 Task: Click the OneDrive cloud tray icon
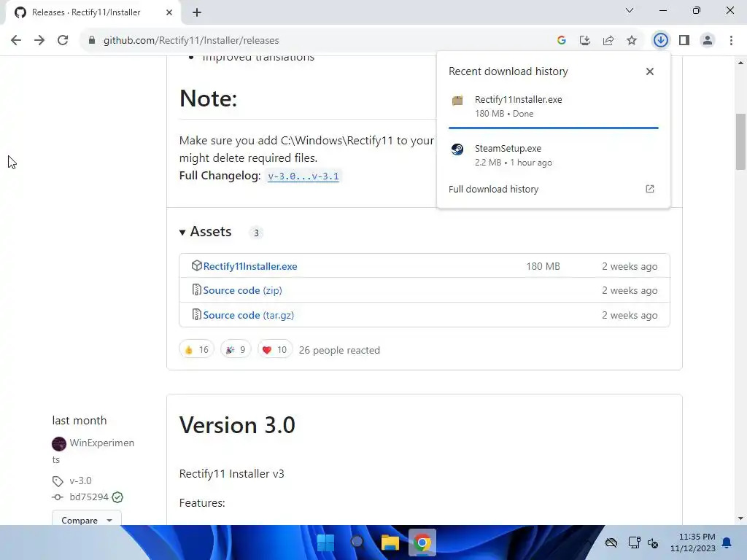611,542
